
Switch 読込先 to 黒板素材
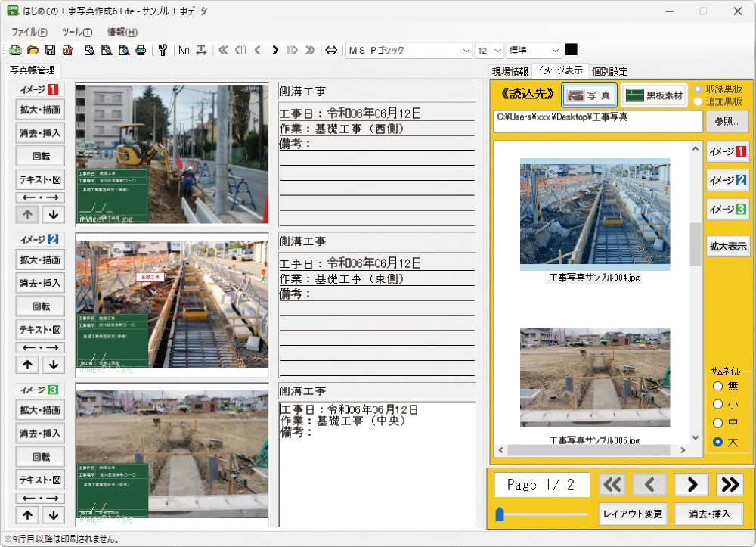655,95
